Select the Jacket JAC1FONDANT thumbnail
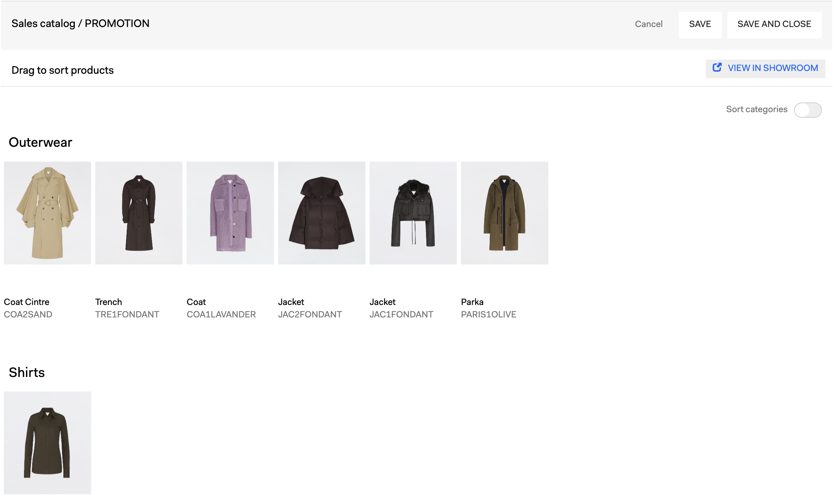Screen dimensions: 834x504 [413, 213]
